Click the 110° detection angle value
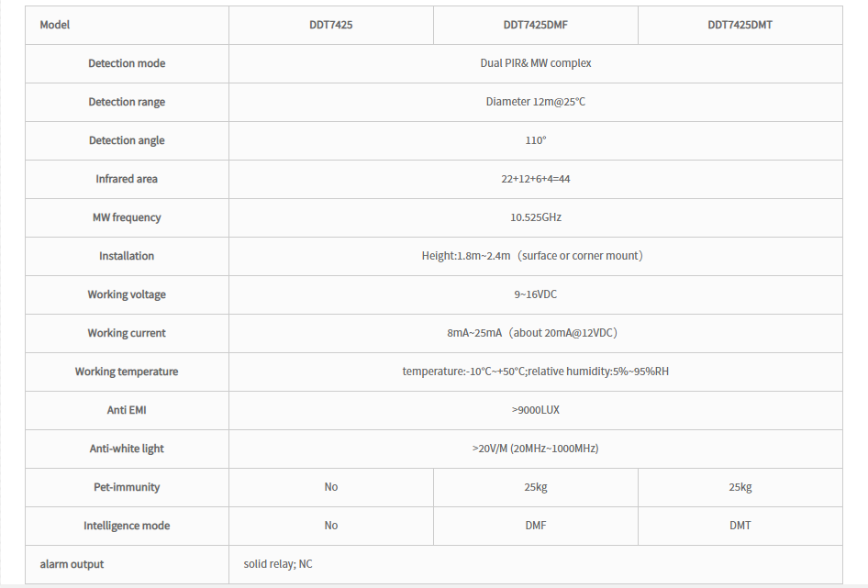This screenshot has height=588, width=868. pos(535,140)
